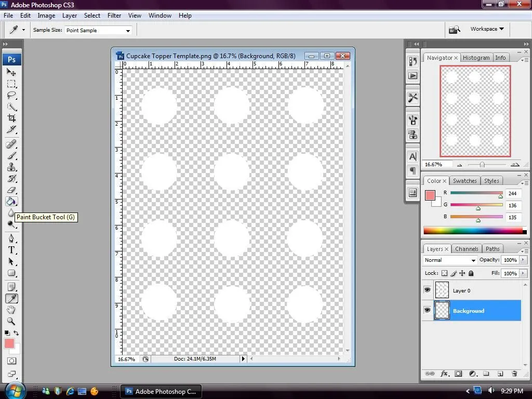This screenshot has height=399, width=532.
Task: Select the Paint Bucket tool
Action: tap(11, 202)
